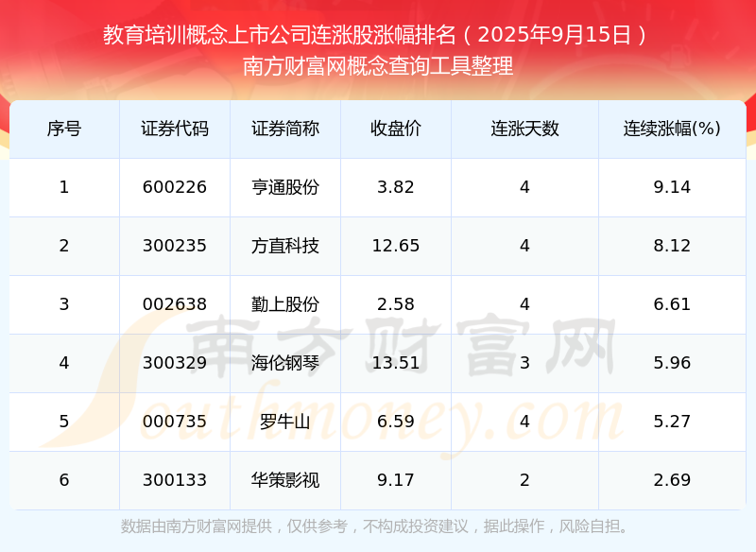The width and height of the screenshot is (756, 552).
Task: Click closing price 3.82
Action: (x=396, y=187)
